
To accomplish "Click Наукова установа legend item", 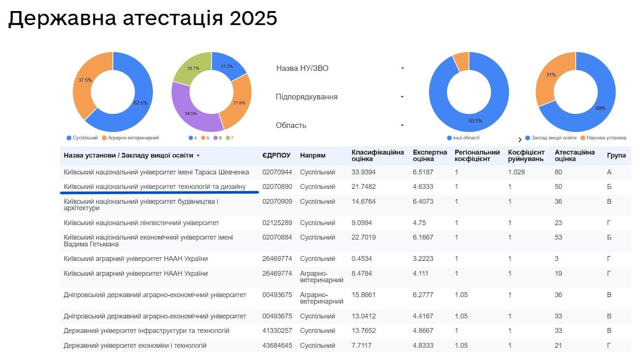I will coord(604,138).
